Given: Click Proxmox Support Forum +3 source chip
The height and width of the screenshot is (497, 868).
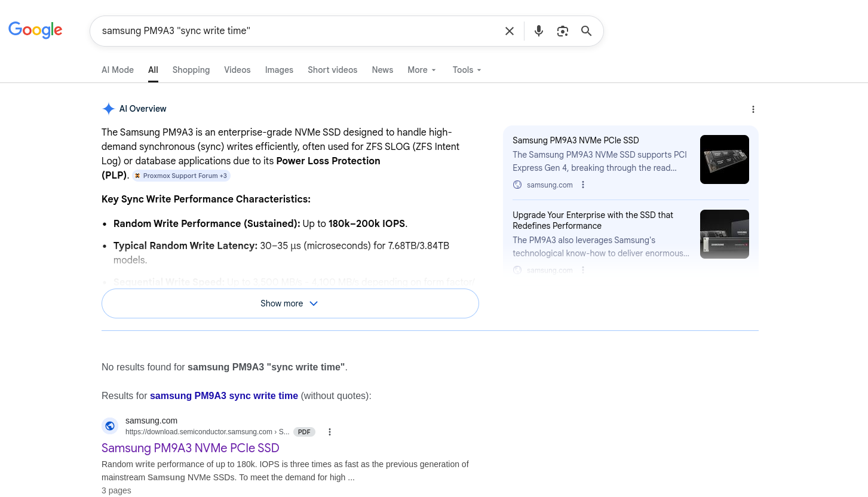Looking at the screenshot, I should [181, 176].
